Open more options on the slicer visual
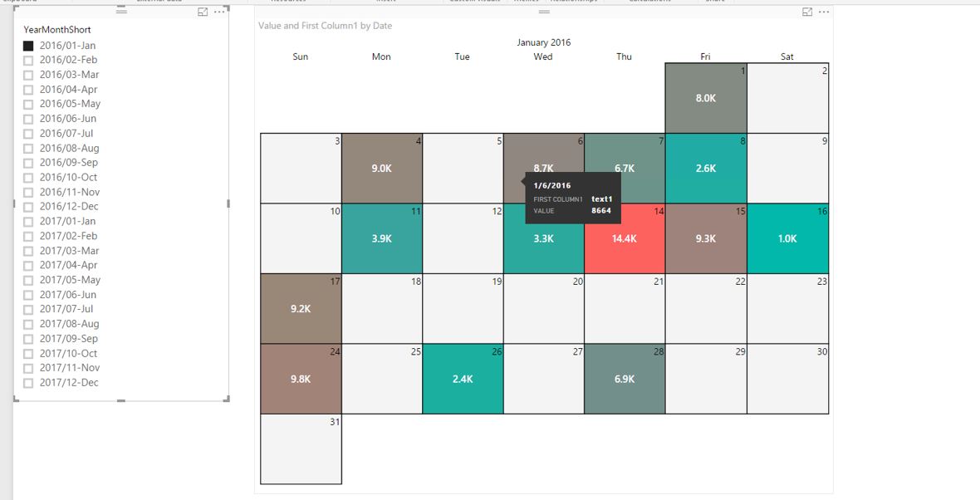The image size is (980, 500). tap(219, 12)
